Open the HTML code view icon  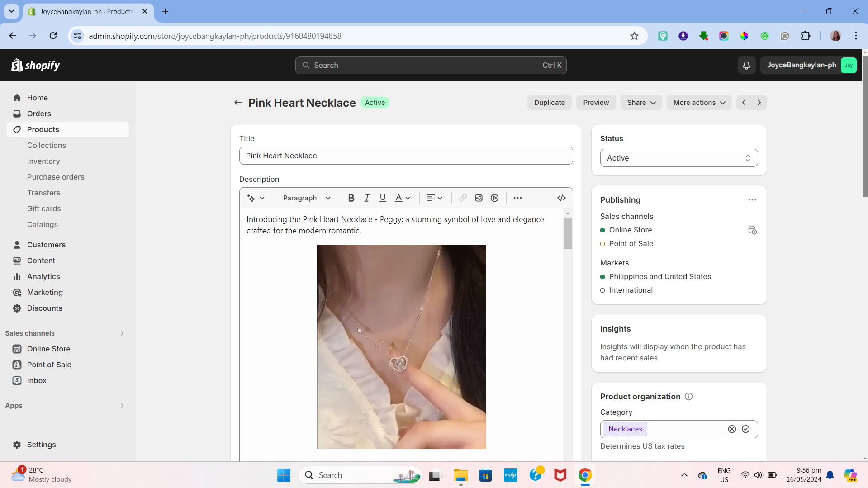(x=561, y=198)
